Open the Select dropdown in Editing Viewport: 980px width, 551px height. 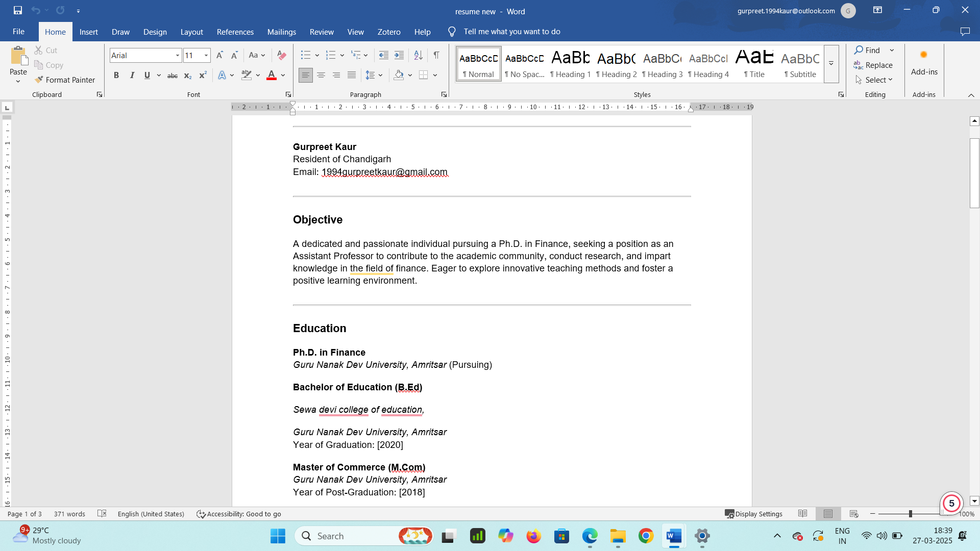[x=874, y=80]
